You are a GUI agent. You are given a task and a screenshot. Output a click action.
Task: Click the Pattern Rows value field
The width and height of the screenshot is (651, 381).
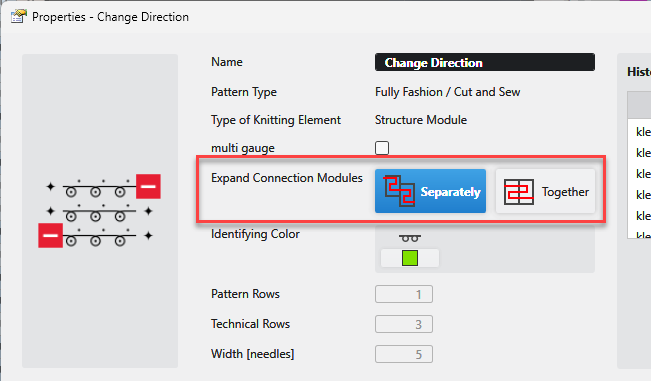pos(404,294)
